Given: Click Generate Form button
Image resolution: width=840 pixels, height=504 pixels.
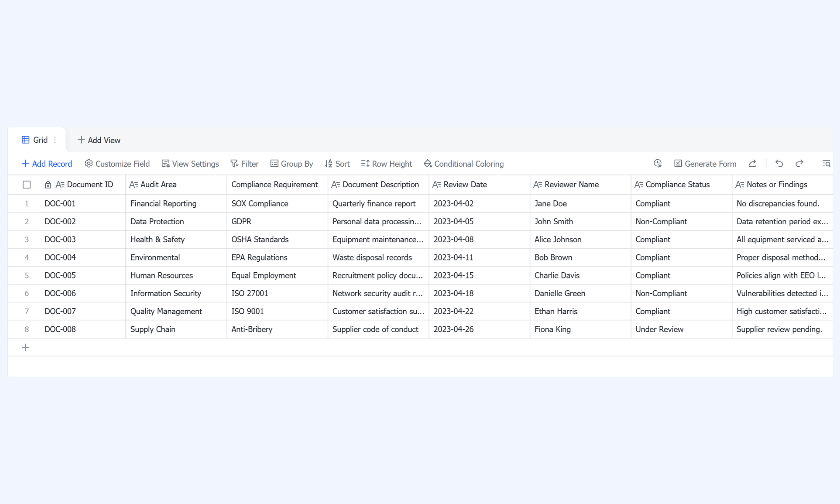Looking at the screenshot, I should pyautogui.click(x=705, y=164).
